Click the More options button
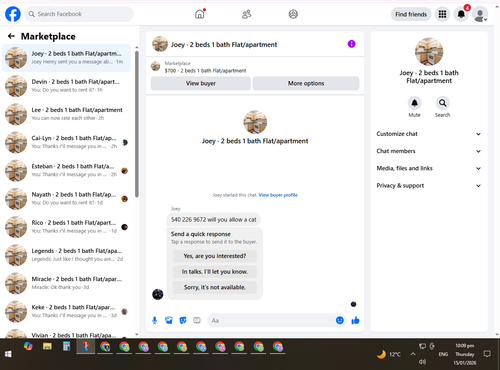500x370 pixels. pyautogui.click(x=306, y=83)
